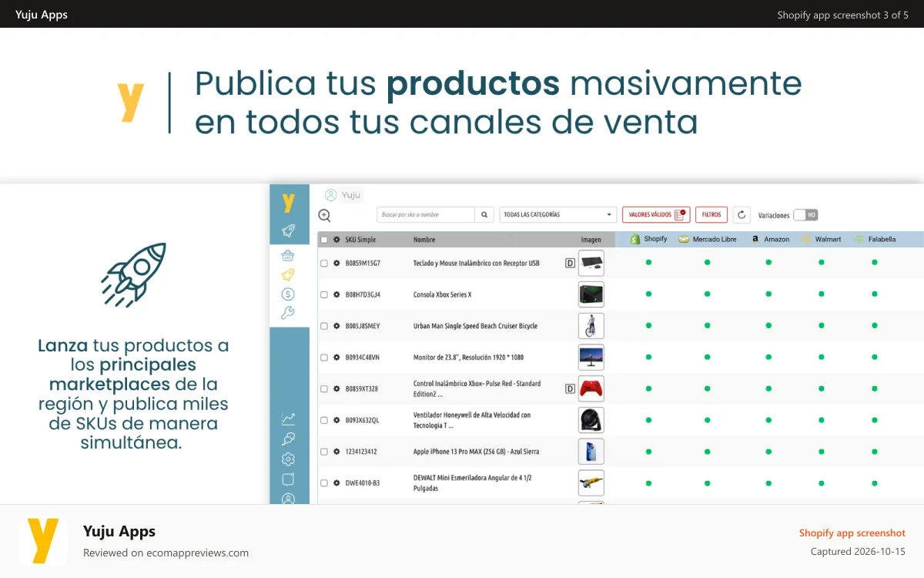This screenshot has width=924, height=578.
Task: Sort by the SKU Simple column header
Action: (360, 240)
